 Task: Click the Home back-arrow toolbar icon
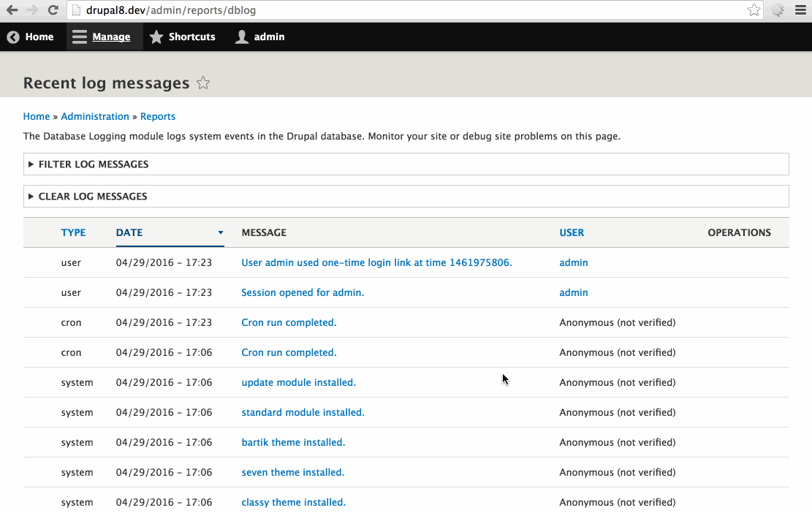point(13,37)
